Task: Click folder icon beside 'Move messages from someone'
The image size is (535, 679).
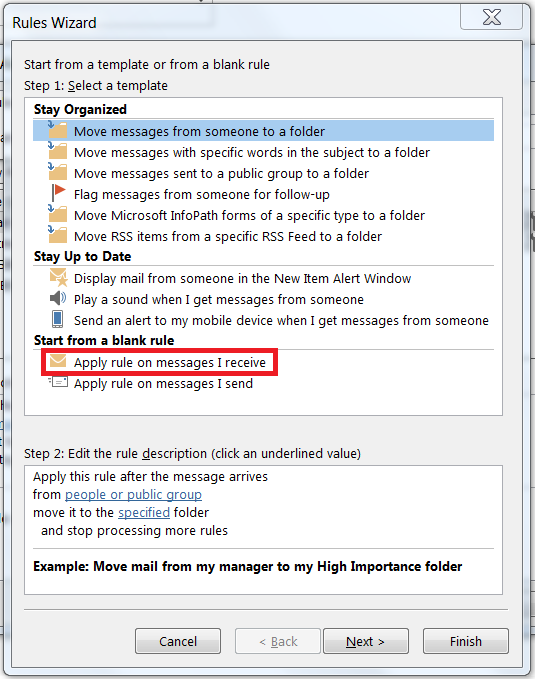Action: [57, 130]
